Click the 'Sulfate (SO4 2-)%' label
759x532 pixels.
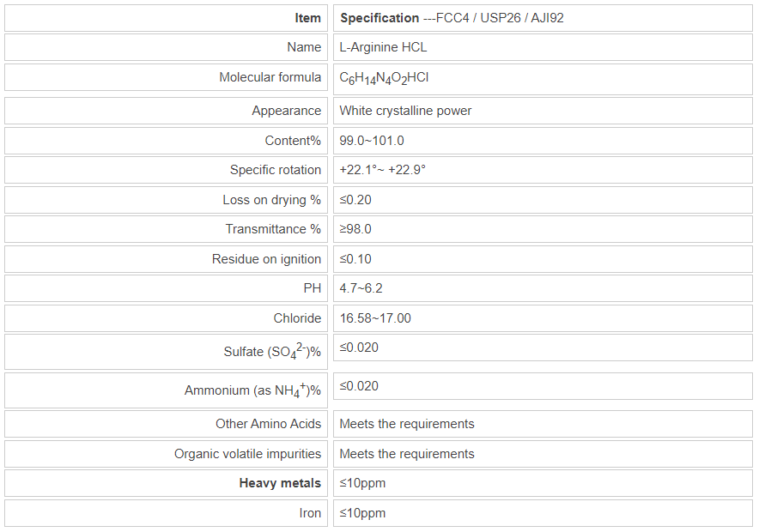[x=272, y=352]
